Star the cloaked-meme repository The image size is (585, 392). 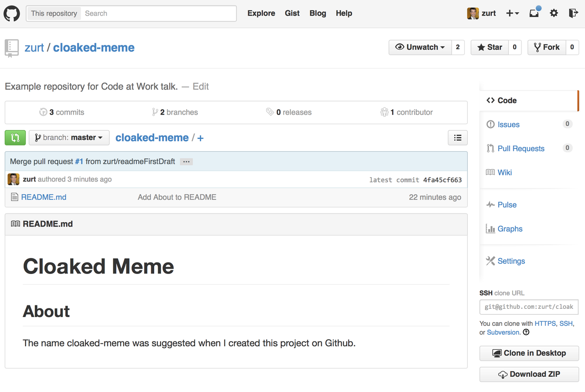(x=490, y=47)
